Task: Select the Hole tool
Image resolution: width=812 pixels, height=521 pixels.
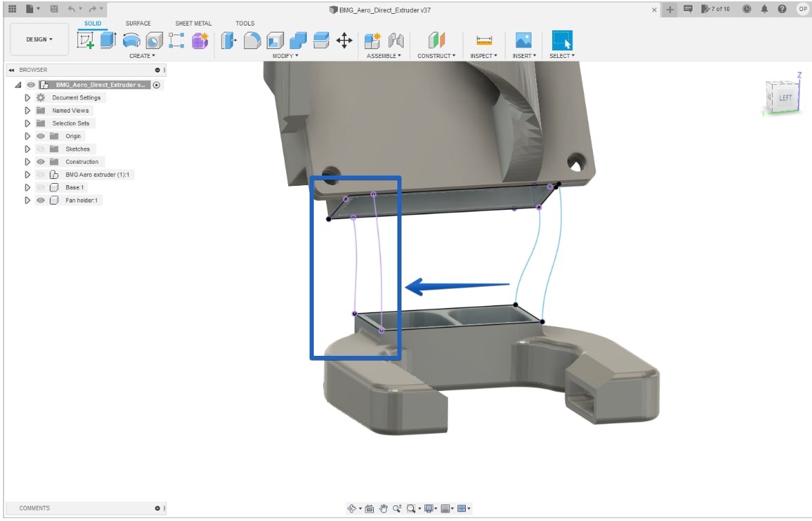Action: click(154, 40)
